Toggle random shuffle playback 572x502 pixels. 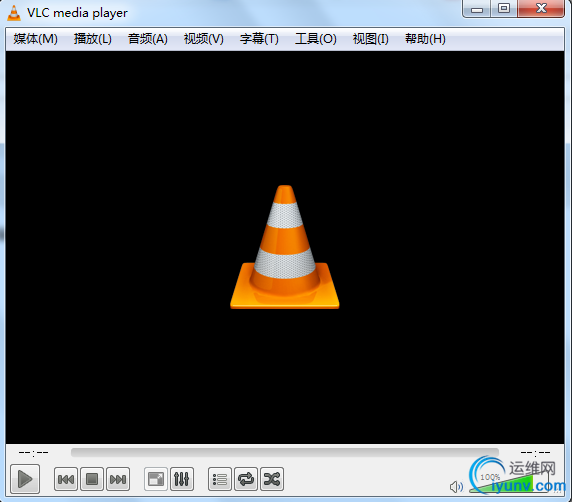tap(272, 479)
